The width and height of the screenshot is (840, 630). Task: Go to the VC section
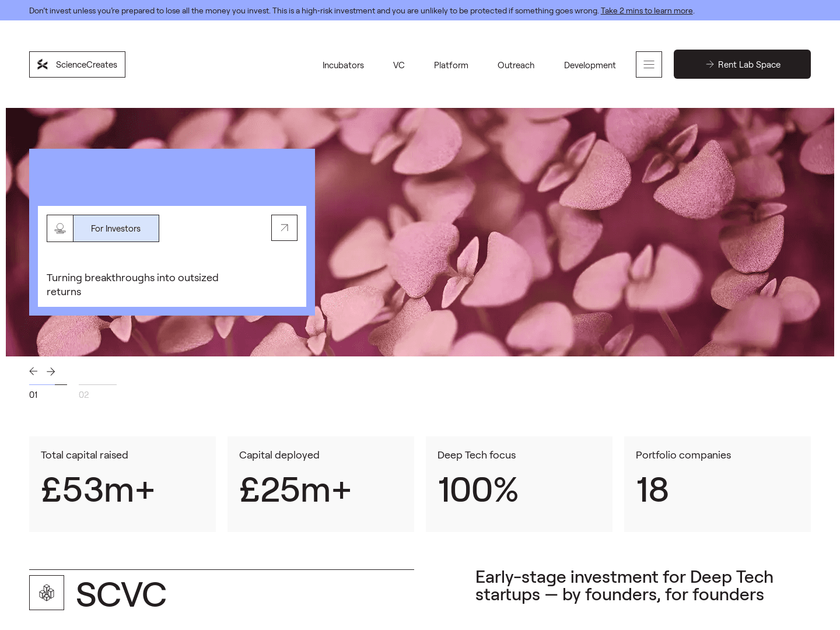(398, 65)
